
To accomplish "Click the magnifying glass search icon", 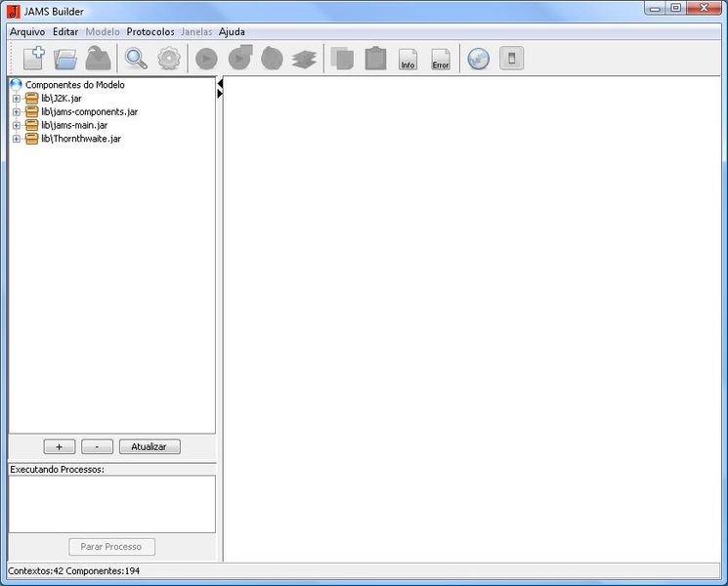I will (x=136, y=59).
